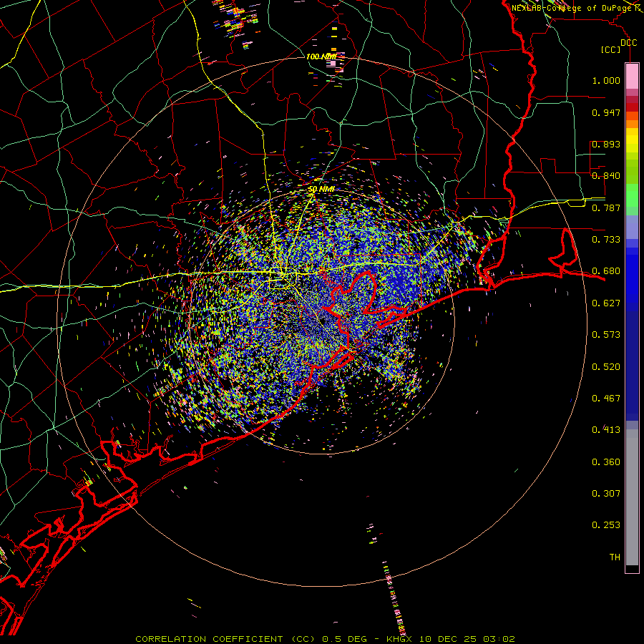Screen dimensions: 644x644
Task: Click the [CC] legend heading
Action: coord(611,49)
